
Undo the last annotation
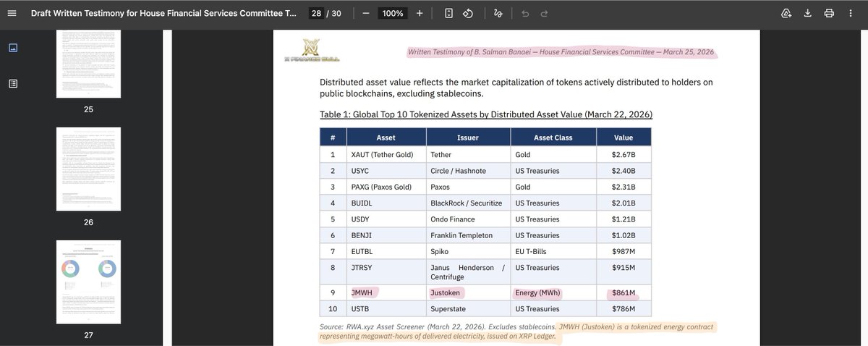[525, 14]
